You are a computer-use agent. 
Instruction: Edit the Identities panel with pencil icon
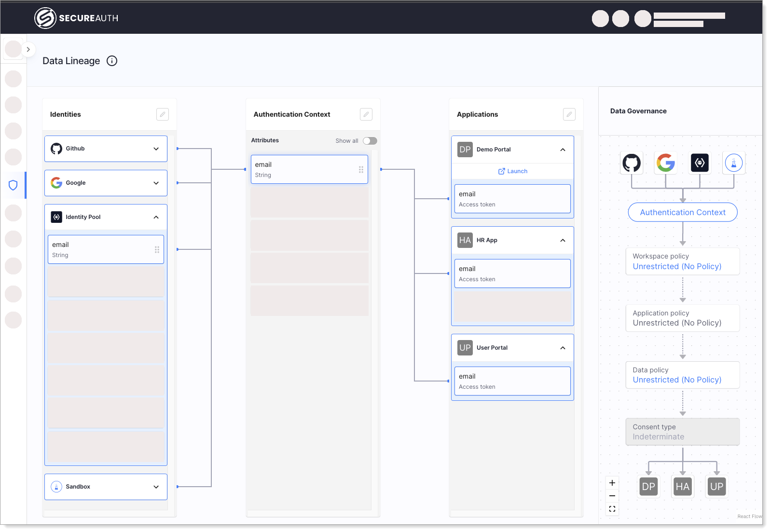point(163,114)
